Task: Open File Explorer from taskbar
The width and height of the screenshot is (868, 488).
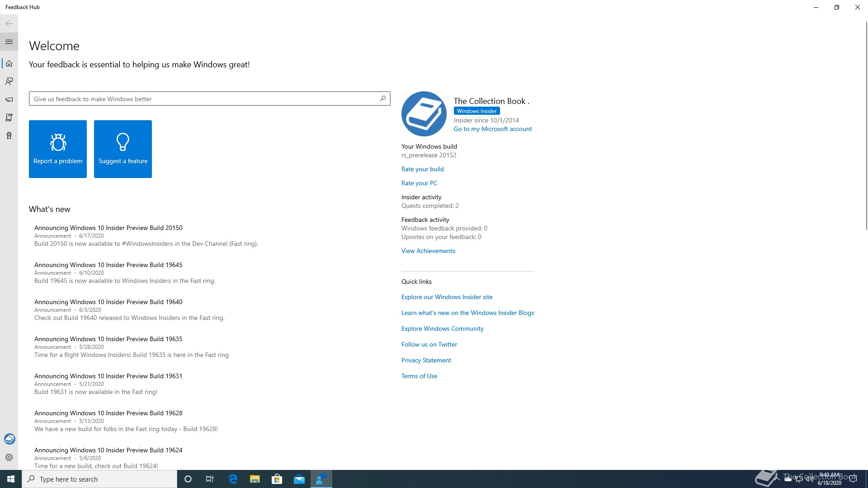Action: (255, 479)
